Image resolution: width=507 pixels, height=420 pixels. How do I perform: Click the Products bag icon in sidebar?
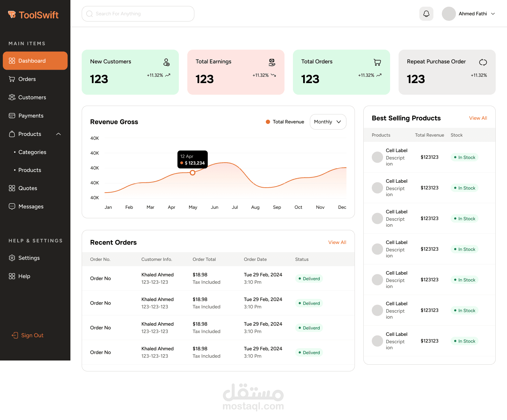pyautogui.click(x=12, y=134)
